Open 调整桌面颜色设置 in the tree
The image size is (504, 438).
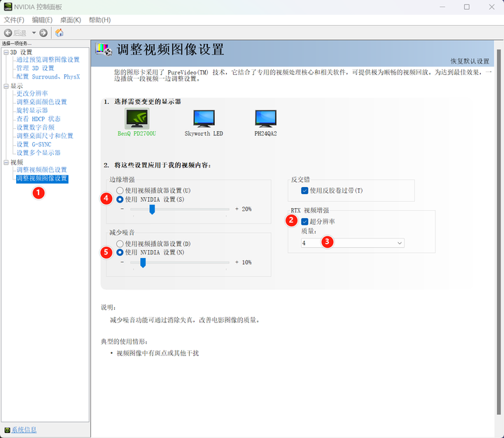tap(42, 102)
